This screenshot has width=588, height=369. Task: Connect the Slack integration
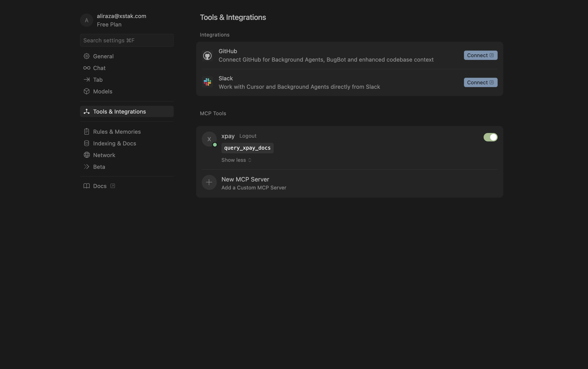[481, 82]
